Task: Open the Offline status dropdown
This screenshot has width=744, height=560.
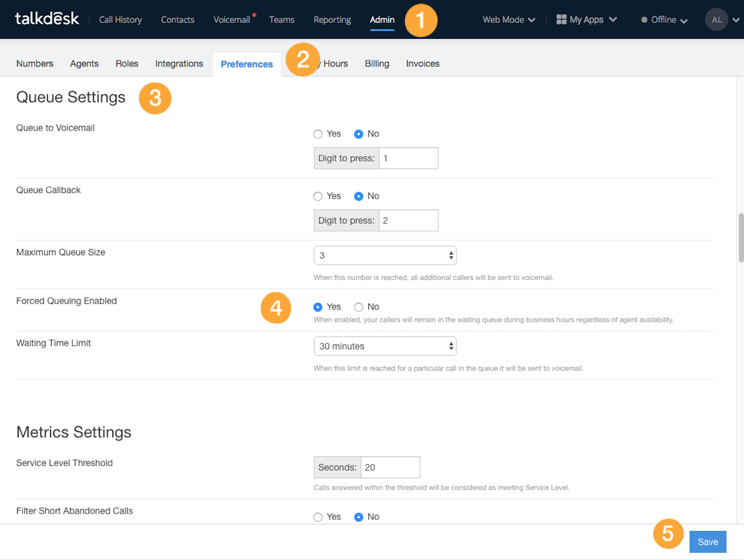Action: pyautogui.click(x=665, y=20)
